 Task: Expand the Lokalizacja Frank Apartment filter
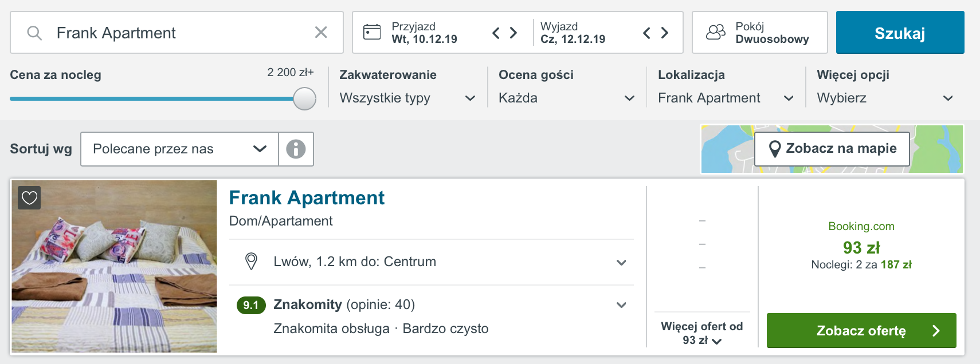(726, 98)
